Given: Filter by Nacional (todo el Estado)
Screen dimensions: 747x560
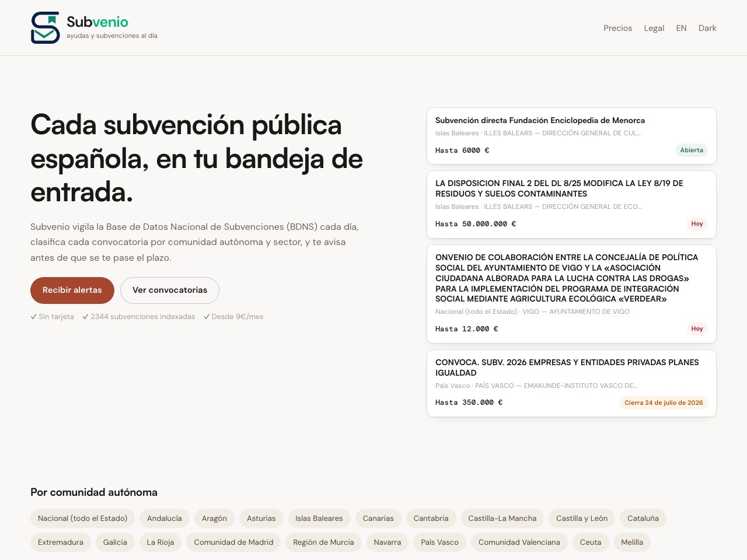Looking at the screenshot, I should click(83, 519).
